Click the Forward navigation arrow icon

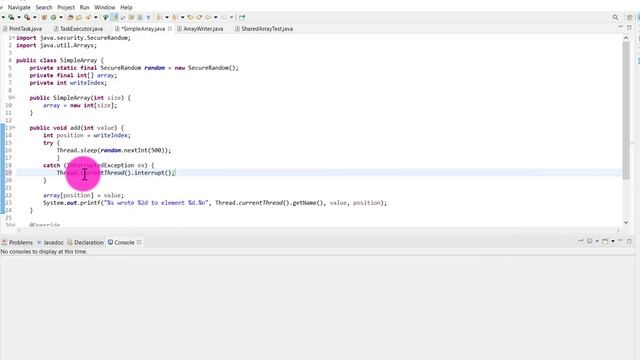coord(223,17)
